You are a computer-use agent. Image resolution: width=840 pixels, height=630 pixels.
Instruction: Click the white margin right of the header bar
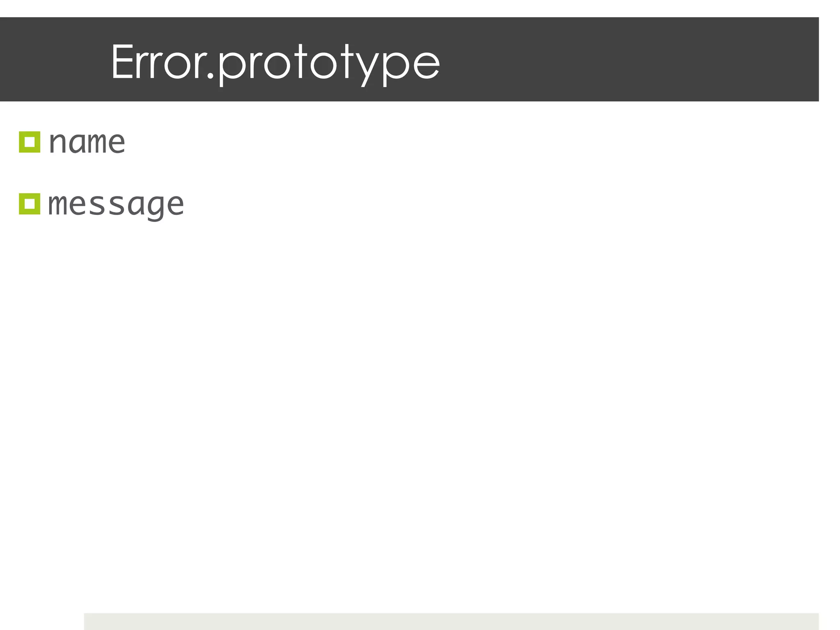click(829, 59)
